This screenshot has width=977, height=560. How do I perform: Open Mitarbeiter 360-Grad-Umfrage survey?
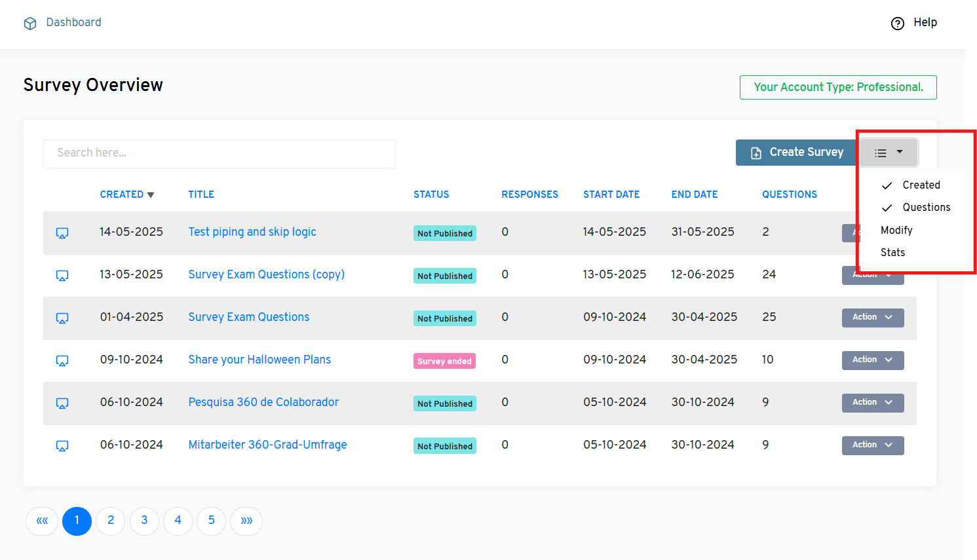267,445
